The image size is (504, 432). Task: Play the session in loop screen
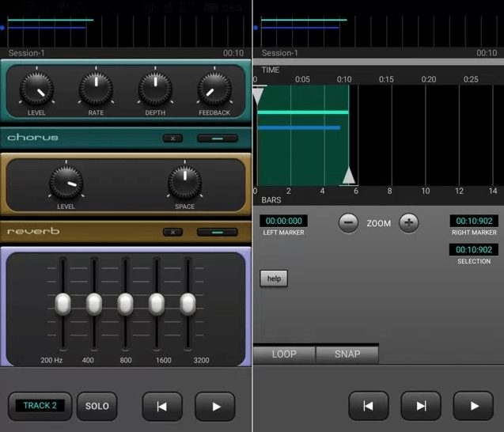click(x=473, y=406)
